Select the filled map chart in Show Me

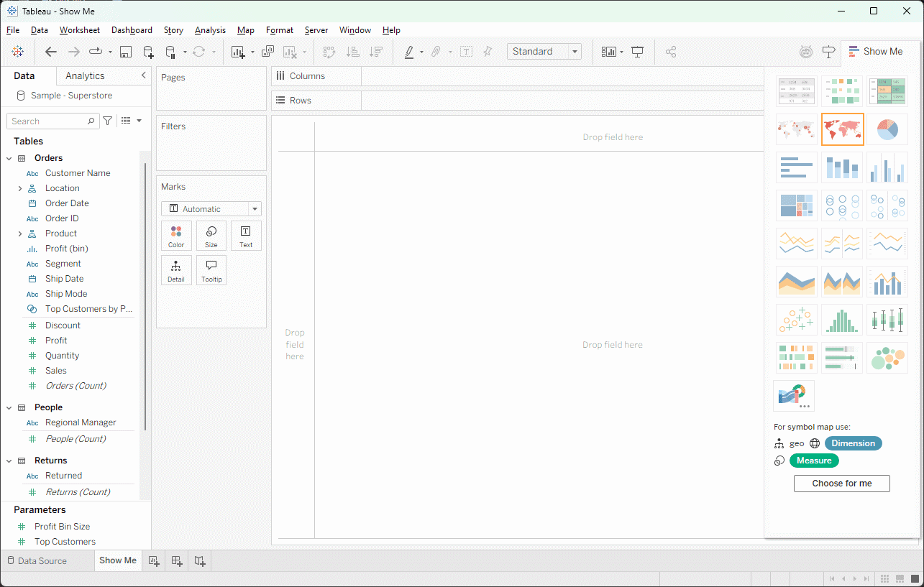point(842,129)
